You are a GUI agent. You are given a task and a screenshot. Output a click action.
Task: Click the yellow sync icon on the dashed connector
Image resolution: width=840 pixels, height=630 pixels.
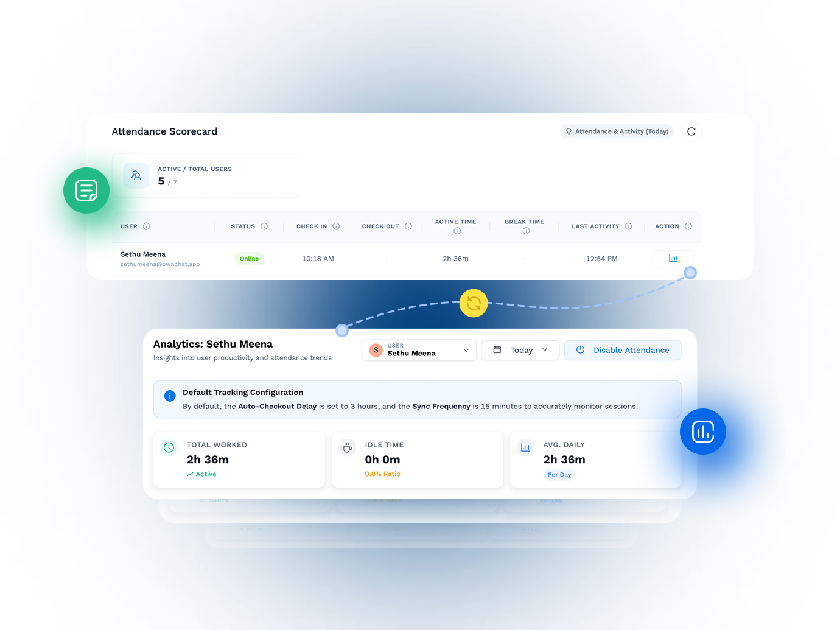(474, 303)
